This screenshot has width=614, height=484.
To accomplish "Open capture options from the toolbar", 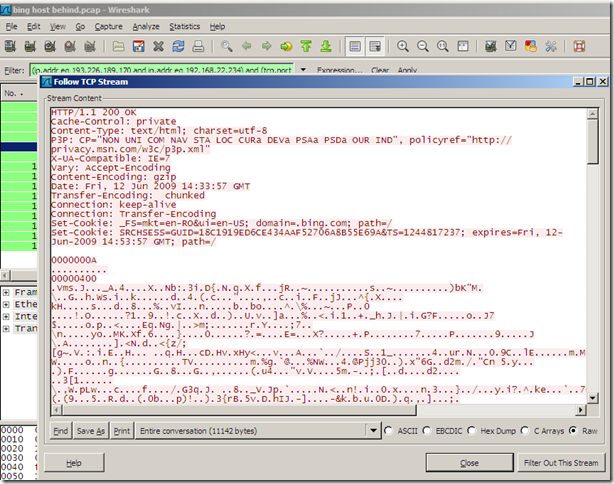I will coord(30,46).
